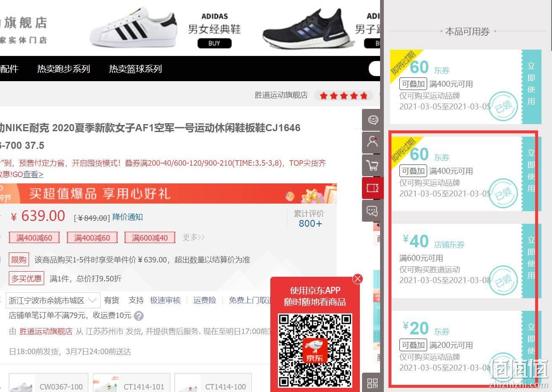Click the ¥639.00 price

[38, 216]
